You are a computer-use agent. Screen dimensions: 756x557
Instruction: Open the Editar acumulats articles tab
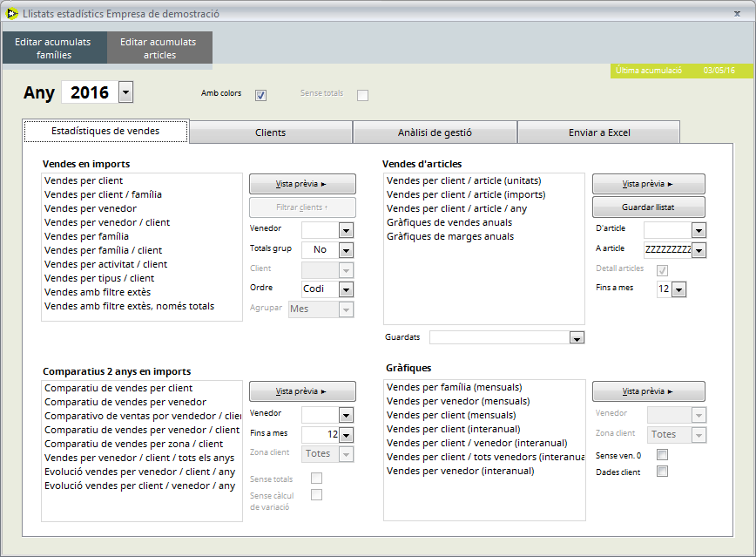159,48
